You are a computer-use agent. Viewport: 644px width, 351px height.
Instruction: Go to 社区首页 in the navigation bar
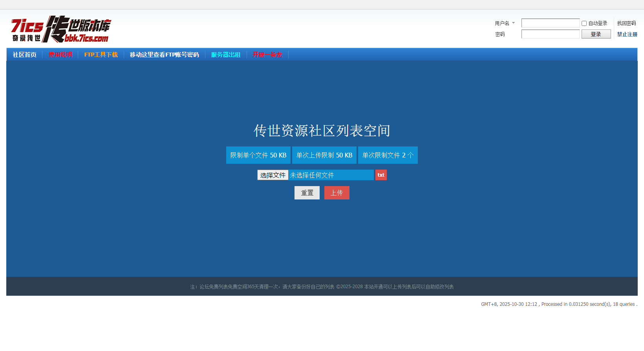24,55
